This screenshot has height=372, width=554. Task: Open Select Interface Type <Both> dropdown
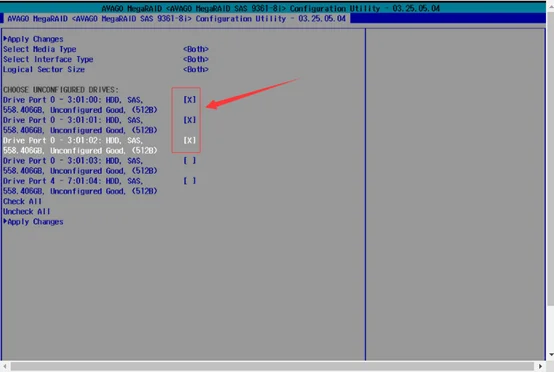196,59
